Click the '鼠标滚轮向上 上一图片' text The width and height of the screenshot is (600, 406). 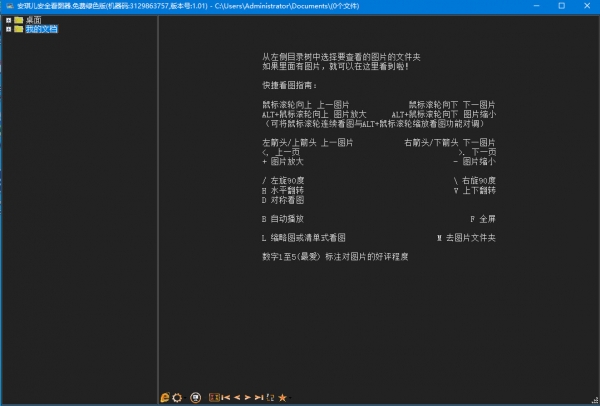tap(306, 104)
